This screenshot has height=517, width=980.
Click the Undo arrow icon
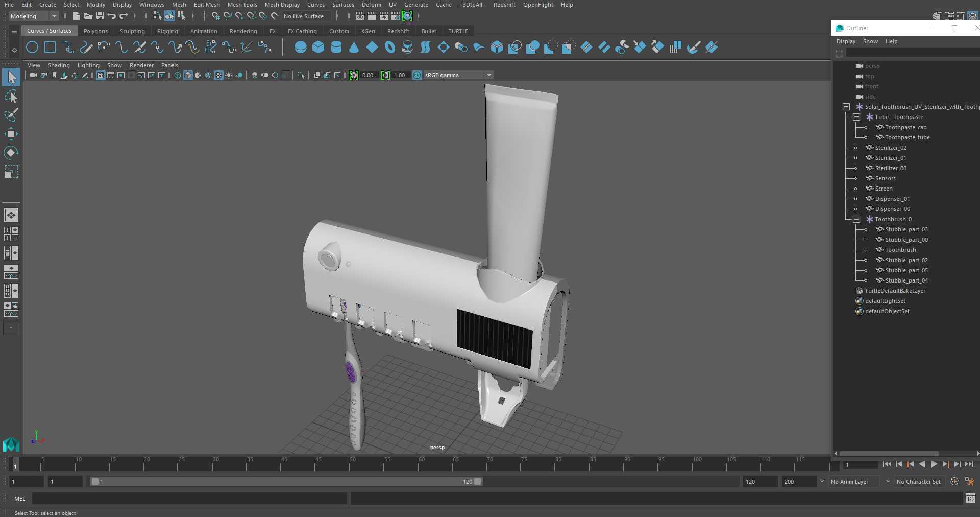pos(112,16)
